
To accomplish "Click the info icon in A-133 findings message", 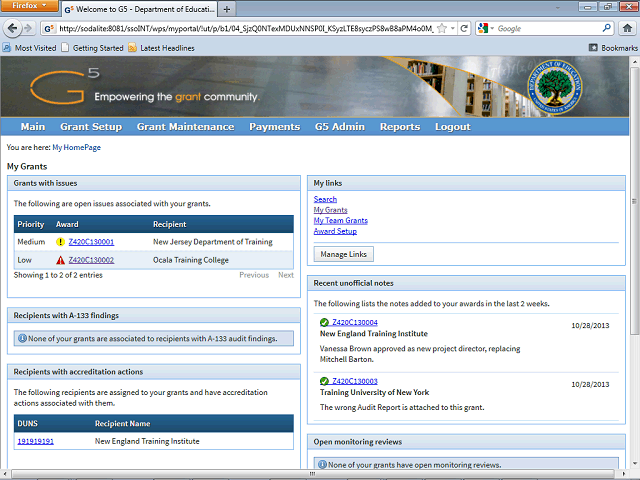I will tap(22, 338).
